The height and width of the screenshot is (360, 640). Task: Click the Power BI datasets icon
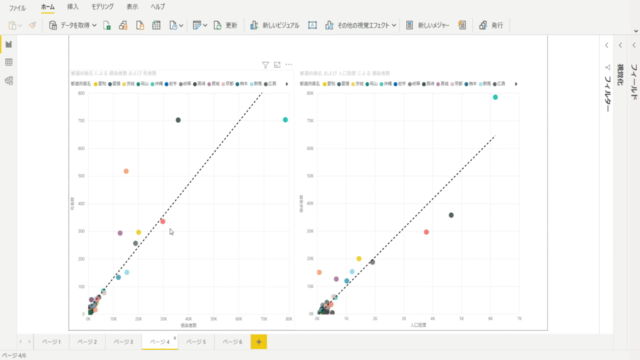pyautogui.click(x=123, y=25)
